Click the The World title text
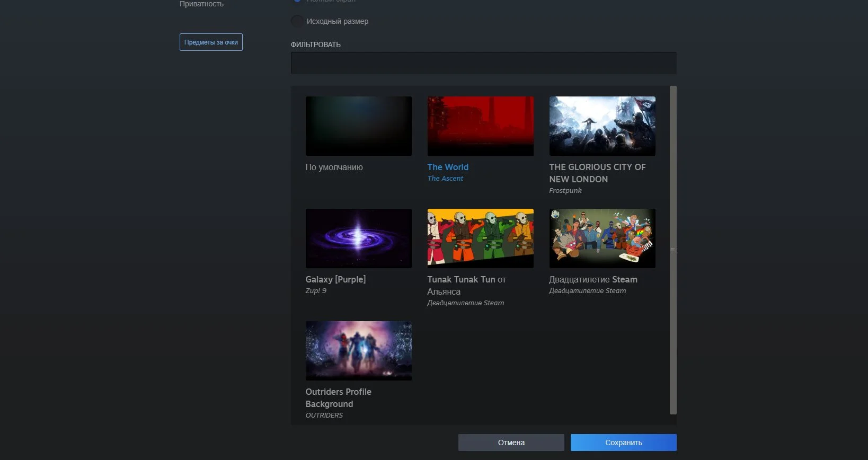The width and height of the screenshot is (868, 460). coord(448,167)
